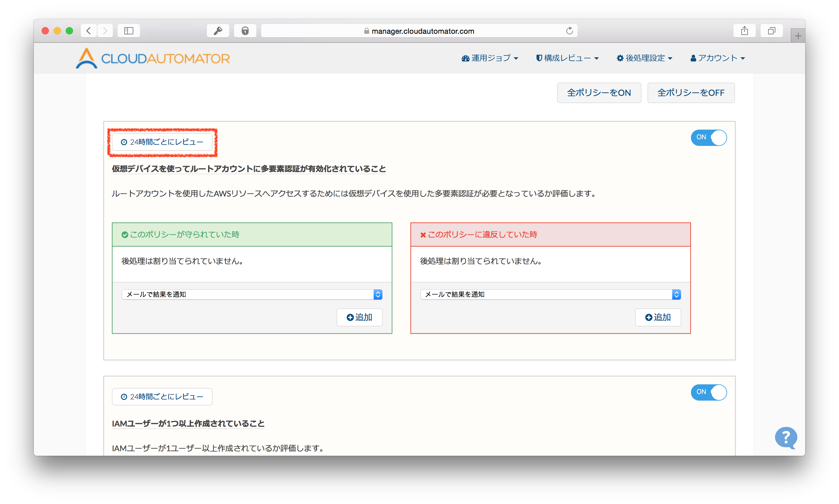This screenshot has width=839, height=504.
Task: Toggle ON switch of the IAMユーザー policy
Action: pyautogui.click(x=708, y=392)
